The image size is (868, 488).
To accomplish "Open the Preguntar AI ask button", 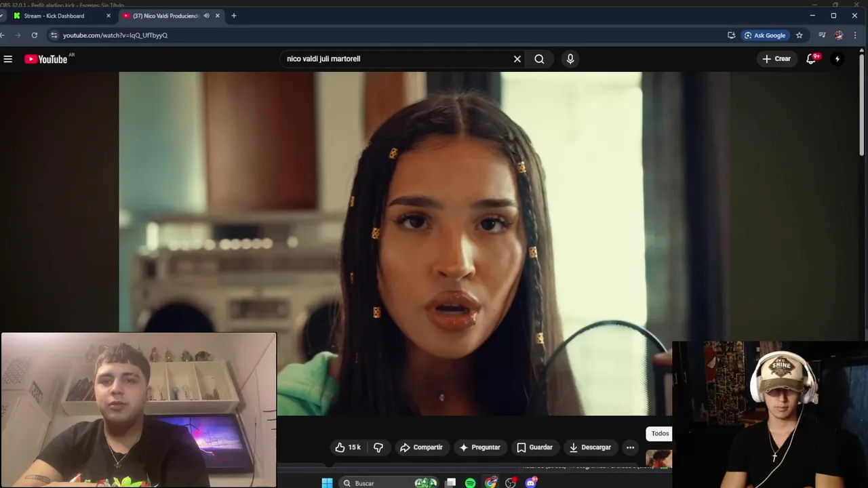I will pos(480,447).
